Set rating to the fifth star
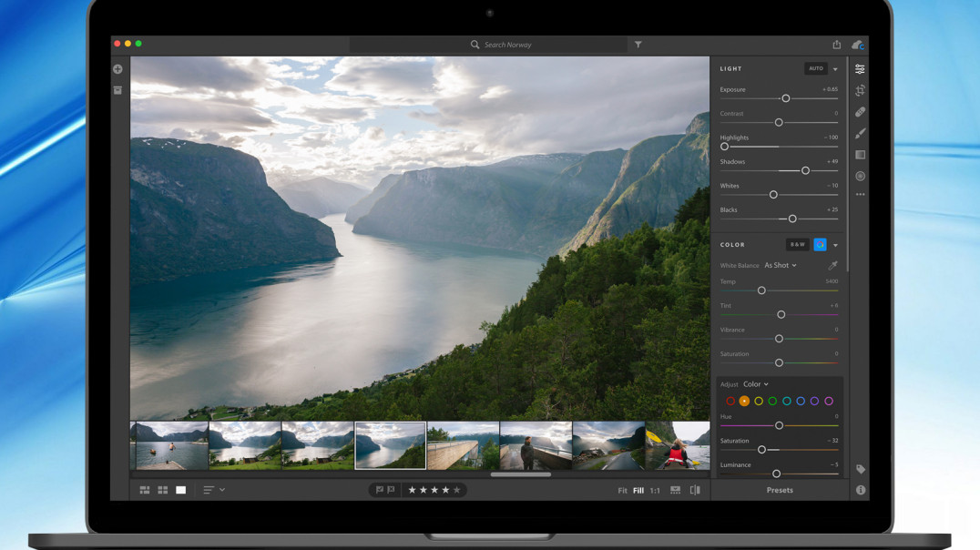The image size is (980, 550). [x=457, y=490]
